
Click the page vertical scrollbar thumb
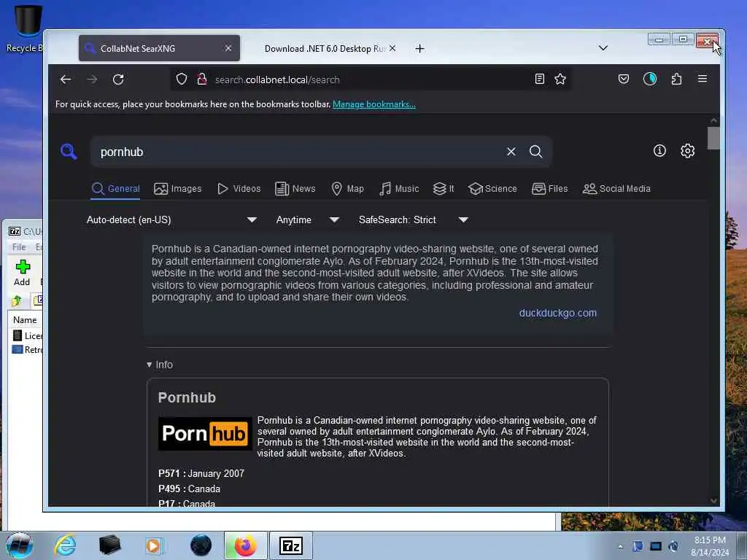click(x=713, y=138)
